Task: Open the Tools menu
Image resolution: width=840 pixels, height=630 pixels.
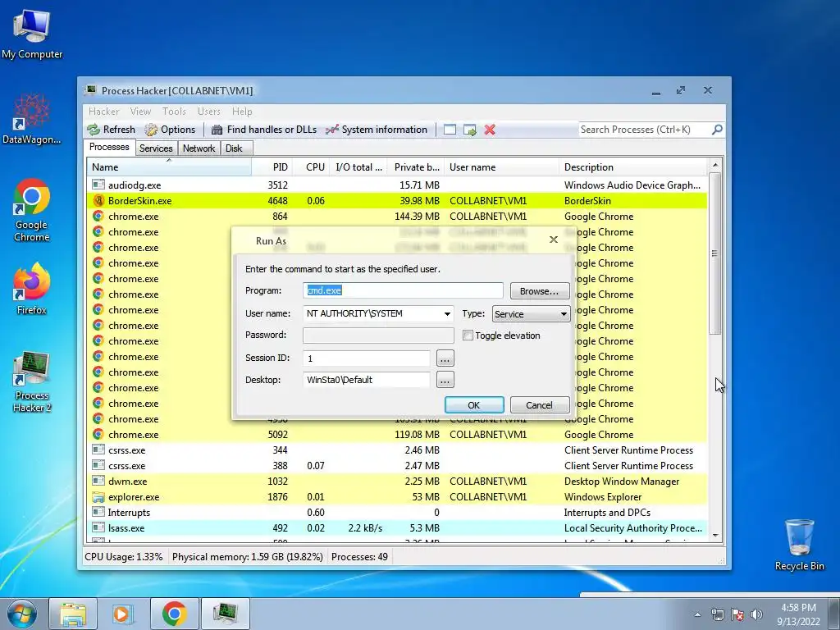Action: click(x=174, y=112)
